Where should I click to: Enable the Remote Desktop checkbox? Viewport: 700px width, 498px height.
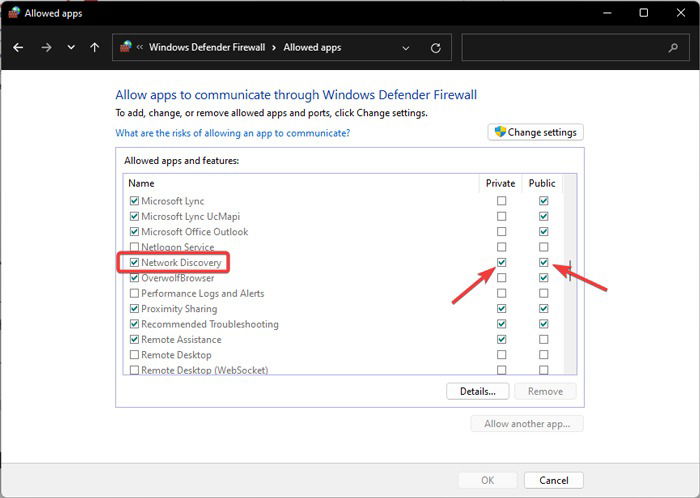point(134,355)
